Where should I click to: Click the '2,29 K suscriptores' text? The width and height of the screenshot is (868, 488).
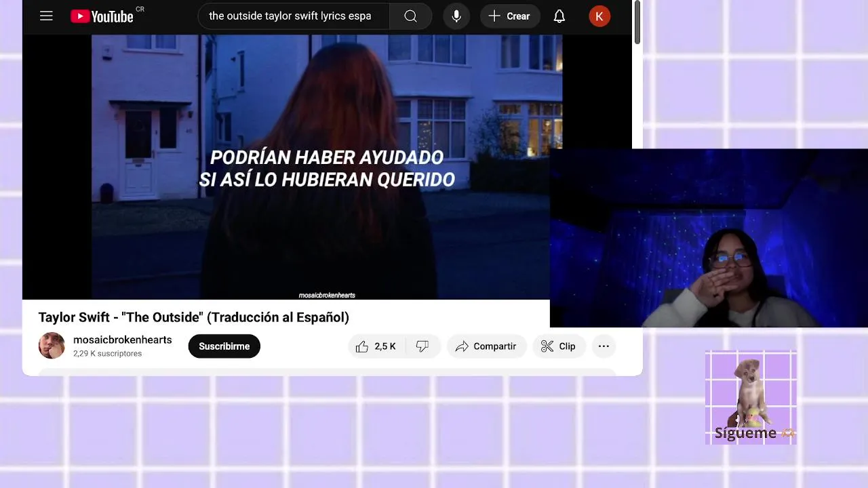[108, 354]
